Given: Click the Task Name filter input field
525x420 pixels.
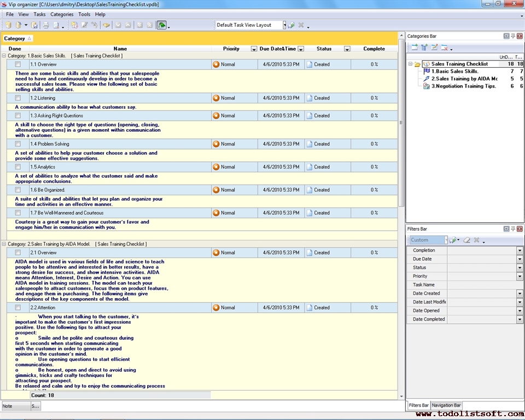Looking at the screenshot, I should point(484,285).
